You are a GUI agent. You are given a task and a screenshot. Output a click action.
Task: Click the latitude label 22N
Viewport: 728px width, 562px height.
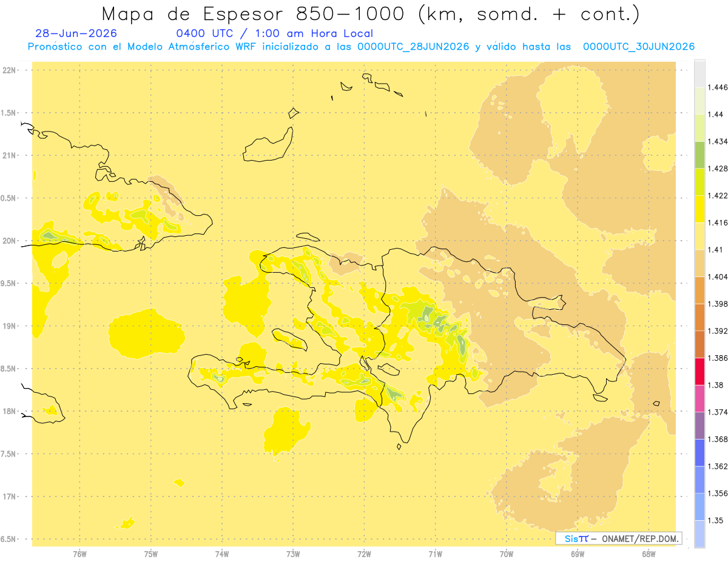[x=10, y=70]
